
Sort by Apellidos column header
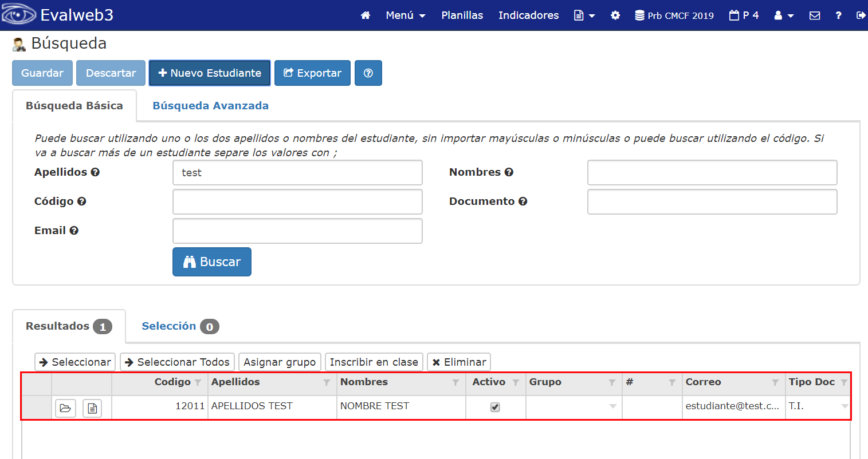(x=235, y=382)
